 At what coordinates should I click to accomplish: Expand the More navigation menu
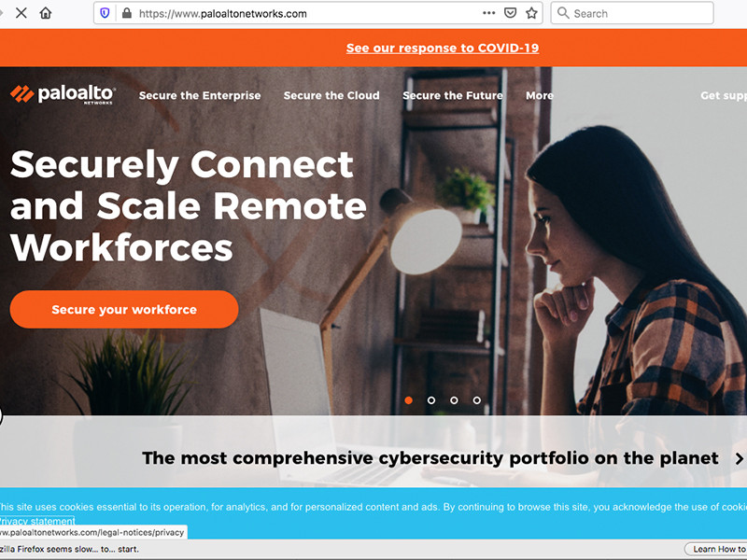540,95
